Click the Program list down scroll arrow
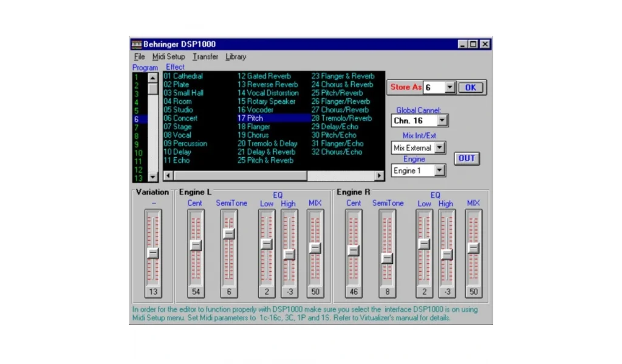The width and height of the screenshot is (622, 364). (153, 177)
